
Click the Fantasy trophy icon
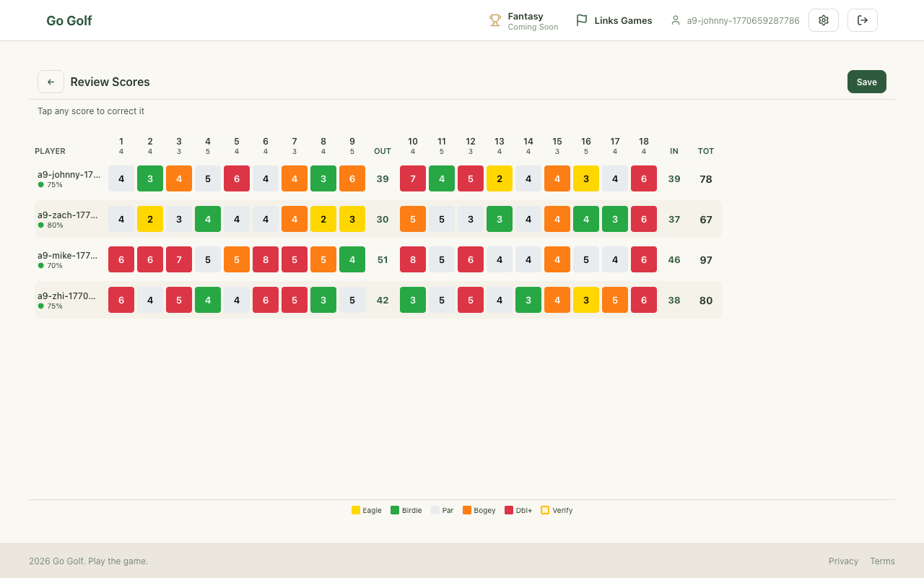click(x=495, y=20)
